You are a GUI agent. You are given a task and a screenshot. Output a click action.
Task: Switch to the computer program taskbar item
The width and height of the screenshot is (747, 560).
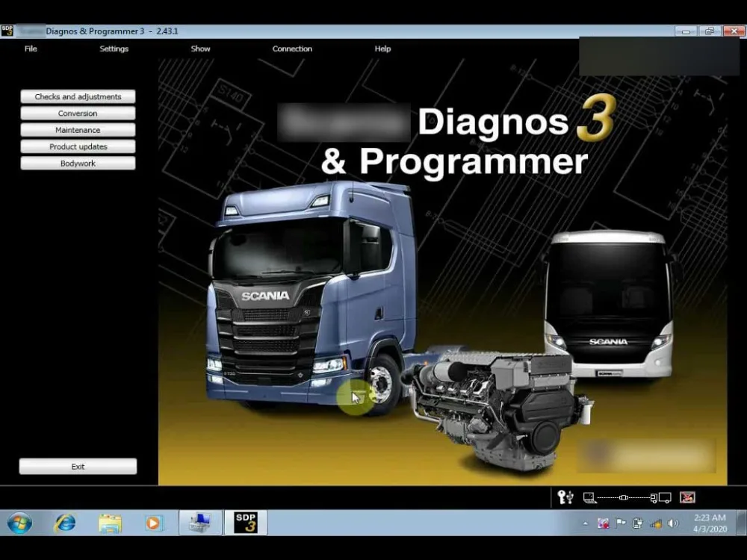[x=200, y=523]
